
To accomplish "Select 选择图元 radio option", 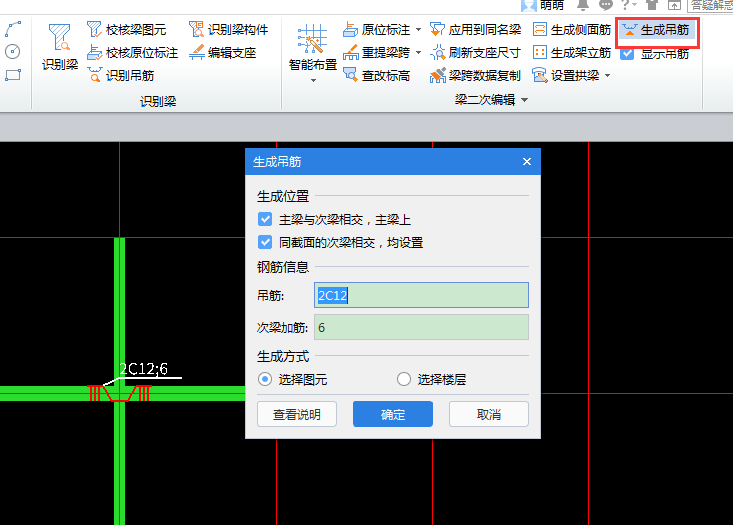I will (265, 379).
